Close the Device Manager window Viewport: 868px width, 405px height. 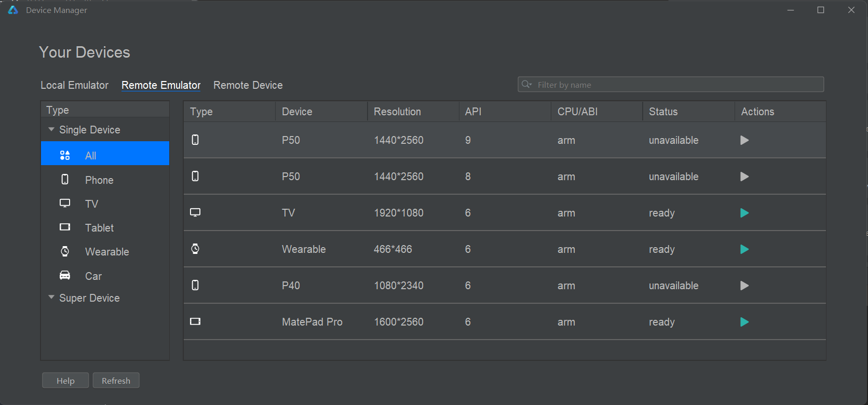tap(851, 10)
